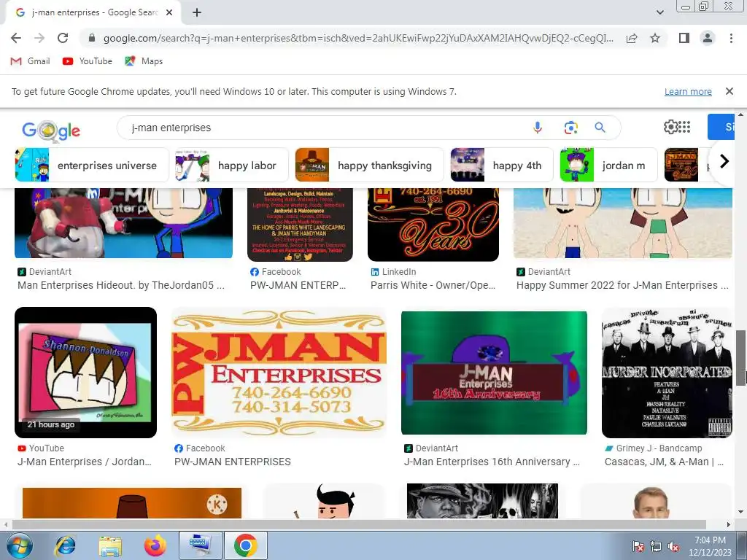Launch Internet Explorer from taskbar
Screen dimensions: 747x560
click(x=65, y=545)
